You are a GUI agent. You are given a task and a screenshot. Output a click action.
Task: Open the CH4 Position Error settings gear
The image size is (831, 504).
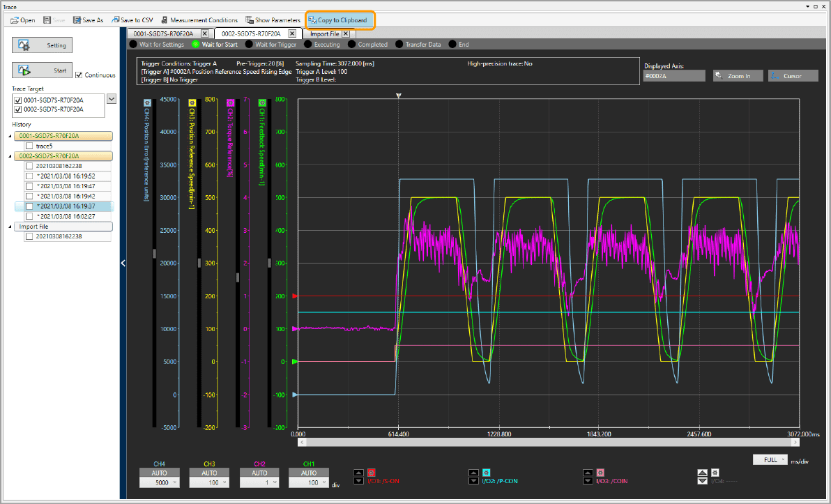coord(147,102)
